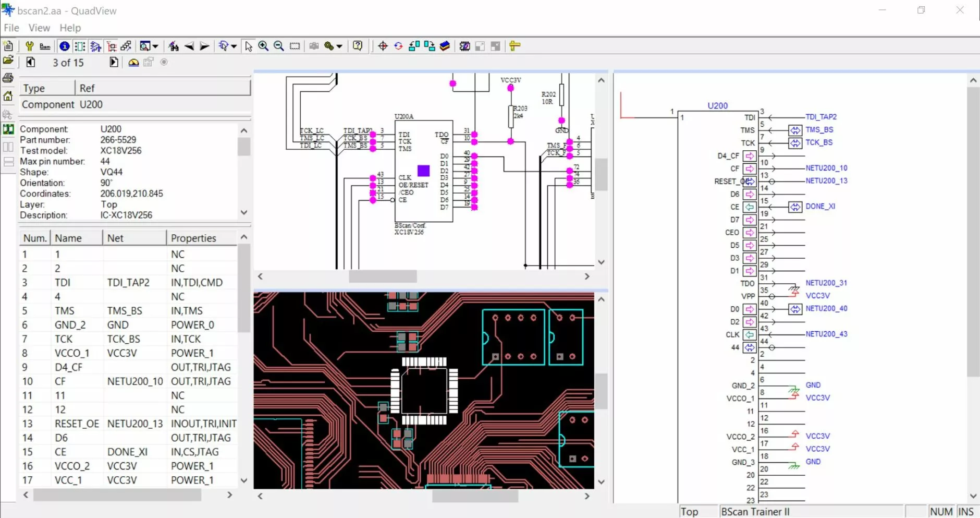Toggle the linked windows view icon
This screenshot has width=980, height=518.
pos(126,46)
